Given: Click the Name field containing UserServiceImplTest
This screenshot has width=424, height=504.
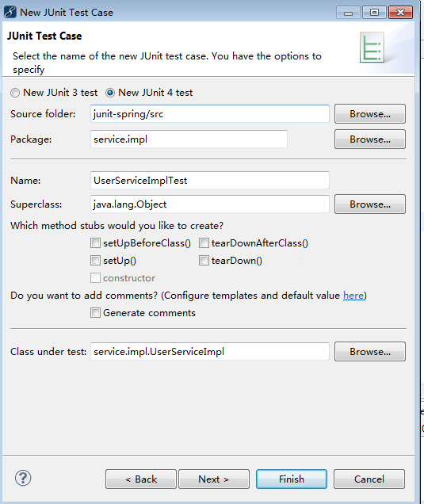Looking at the screenshot, I should click(210, 181).
